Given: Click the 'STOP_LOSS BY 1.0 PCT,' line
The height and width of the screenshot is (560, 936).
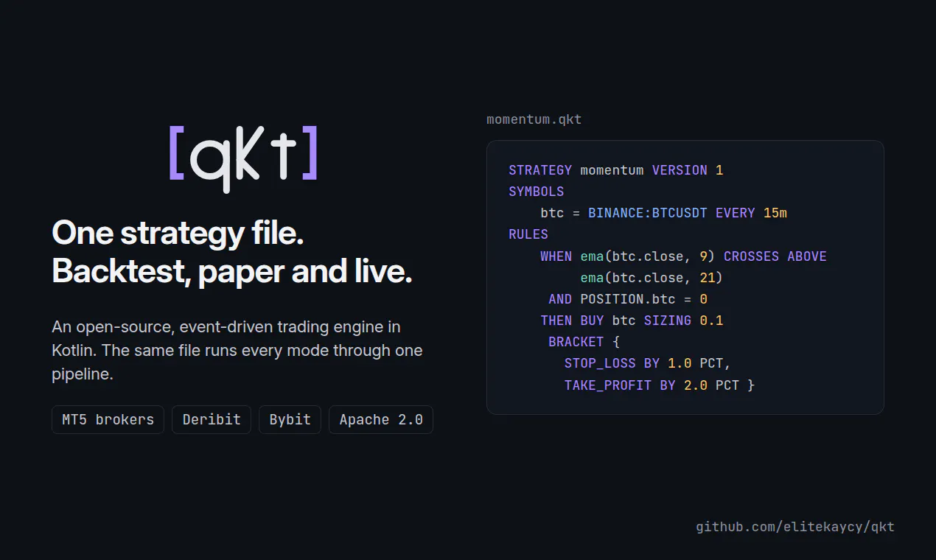Looking at the screenshot, I should pos(648,363).
